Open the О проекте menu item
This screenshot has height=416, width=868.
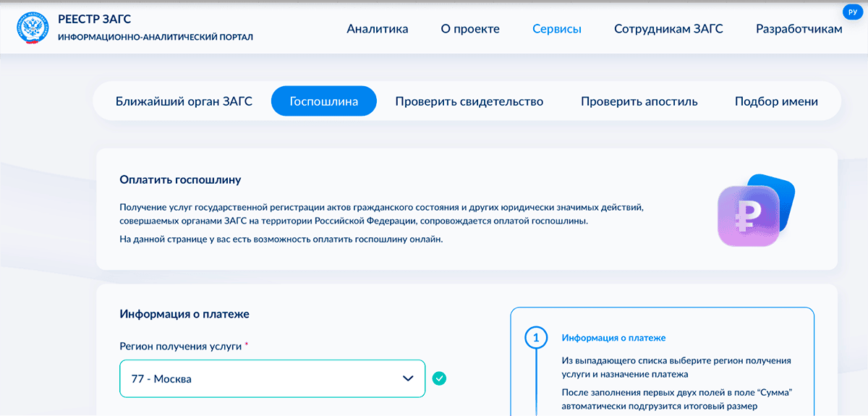coord(470,29)
